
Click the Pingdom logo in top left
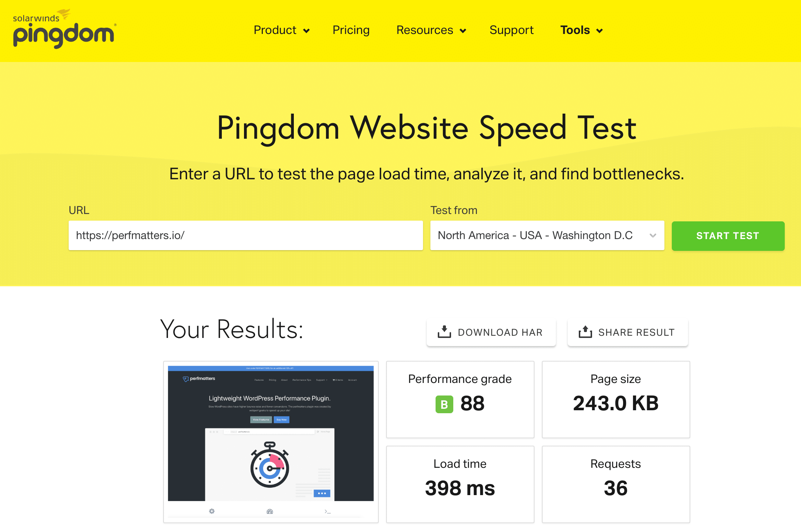(x=62, y=30)
